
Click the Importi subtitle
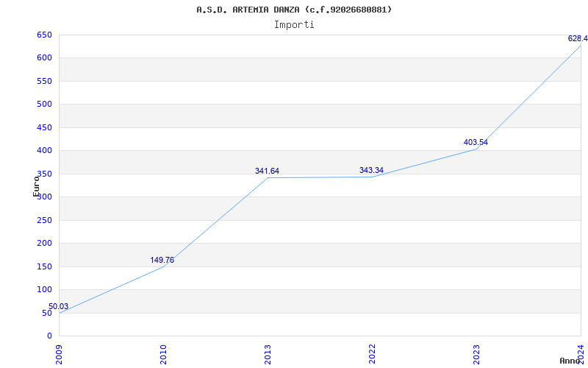(294, 25)
